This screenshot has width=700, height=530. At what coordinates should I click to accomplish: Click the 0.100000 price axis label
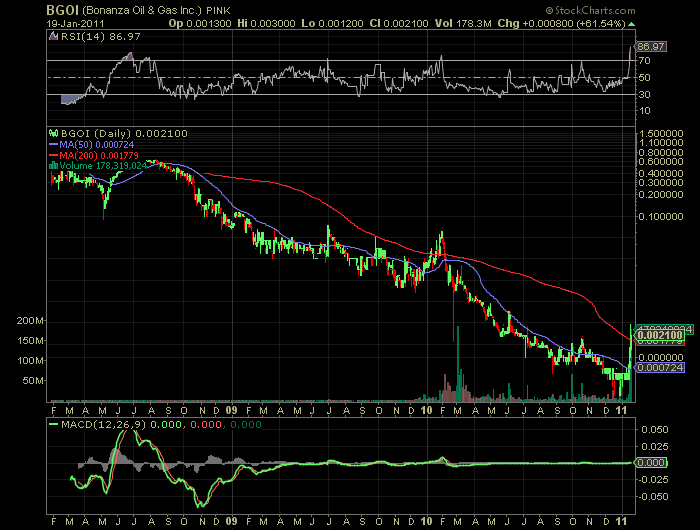tap(661, 217)
